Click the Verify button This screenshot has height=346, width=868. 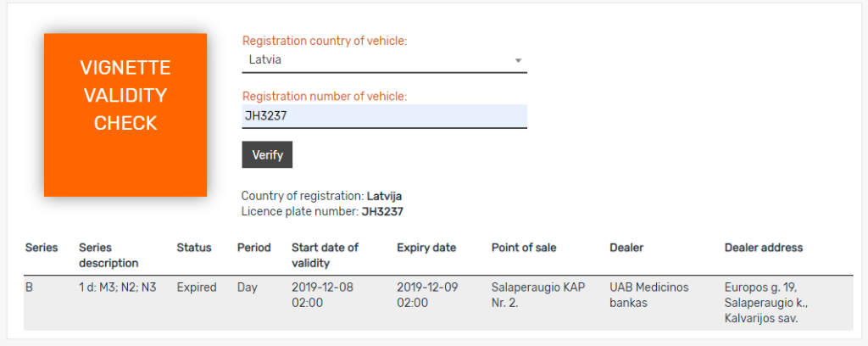[267, 155]
